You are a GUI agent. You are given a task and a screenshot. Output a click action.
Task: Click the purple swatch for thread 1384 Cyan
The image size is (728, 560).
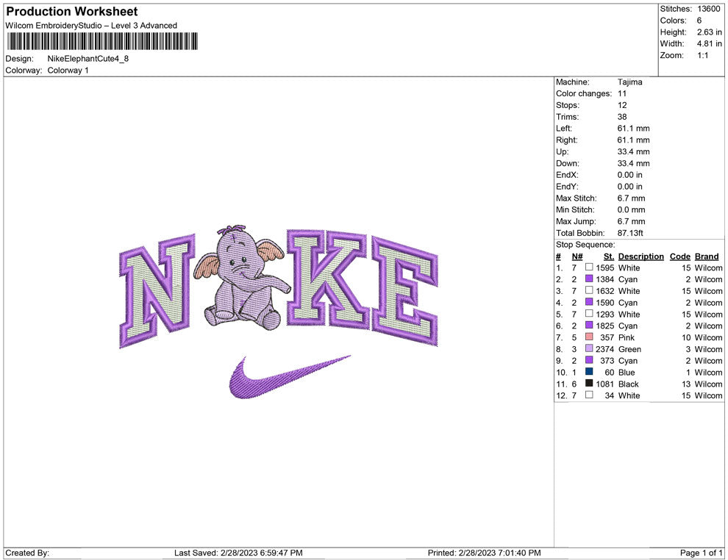589,279
